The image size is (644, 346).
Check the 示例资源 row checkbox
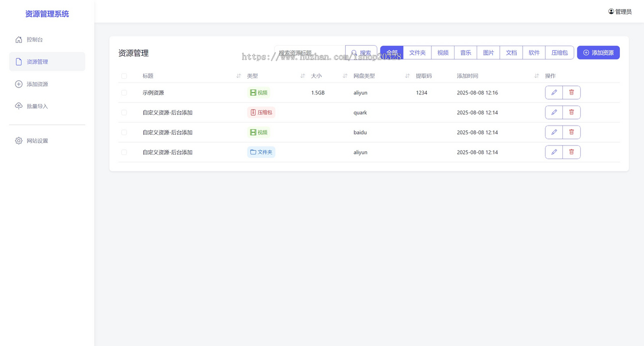pos(124,93)
